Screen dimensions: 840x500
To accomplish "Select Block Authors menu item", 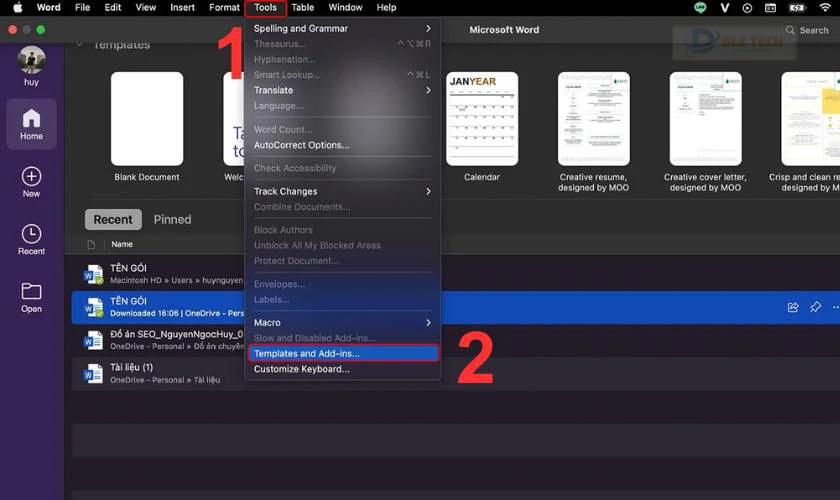I will (343, 230).
